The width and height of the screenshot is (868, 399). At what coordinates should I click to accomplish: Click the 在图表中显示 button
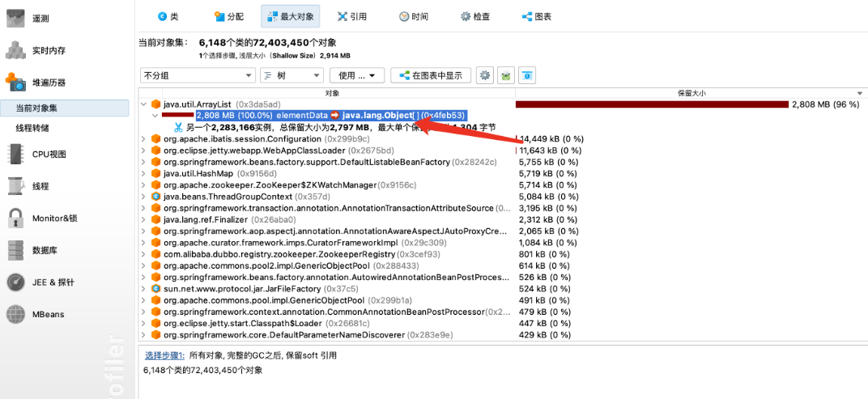tap(431, 75)
